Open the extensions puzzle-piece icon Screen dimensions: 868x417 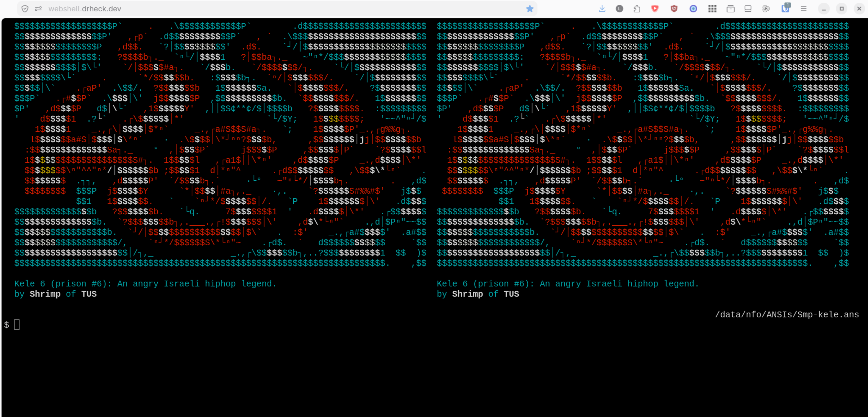tap(637, 9)
